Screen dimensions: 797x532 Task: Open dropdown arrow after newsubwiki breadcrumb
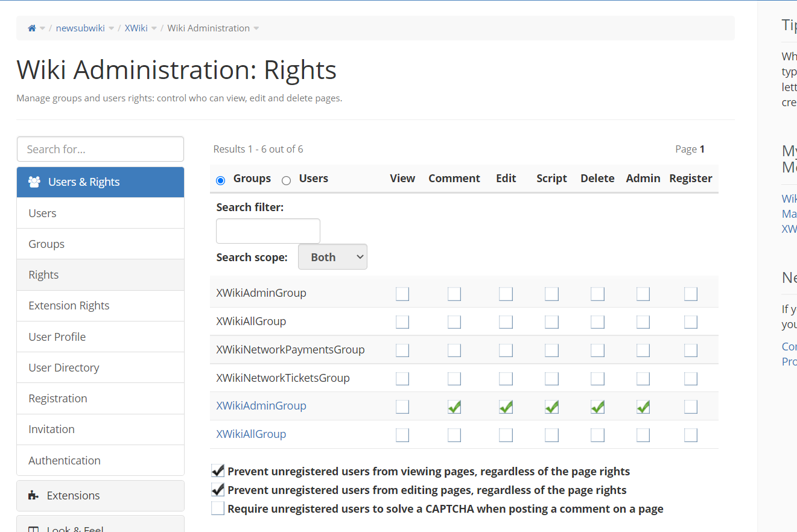click(x=112, y=28)
